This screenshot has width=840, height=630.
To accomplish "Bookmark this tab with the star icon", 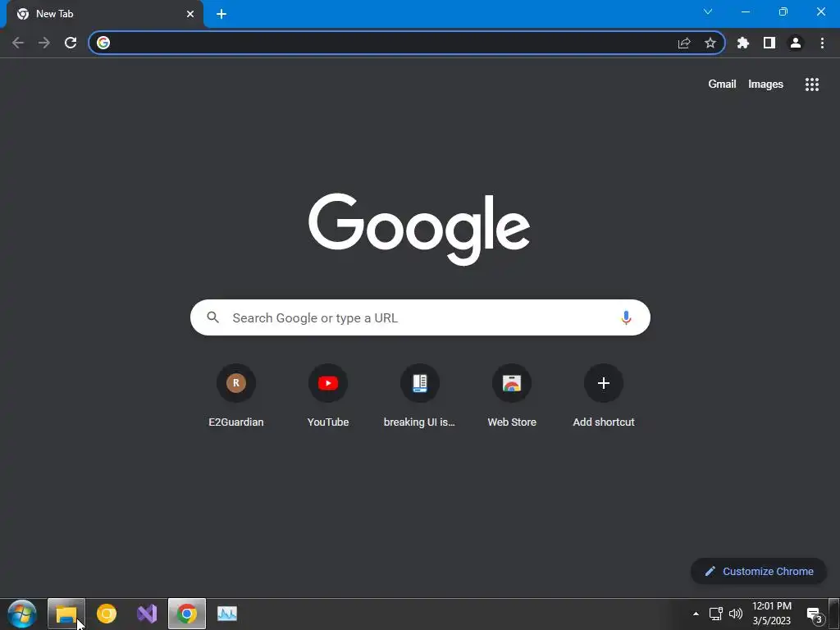I will pos(710,43).
